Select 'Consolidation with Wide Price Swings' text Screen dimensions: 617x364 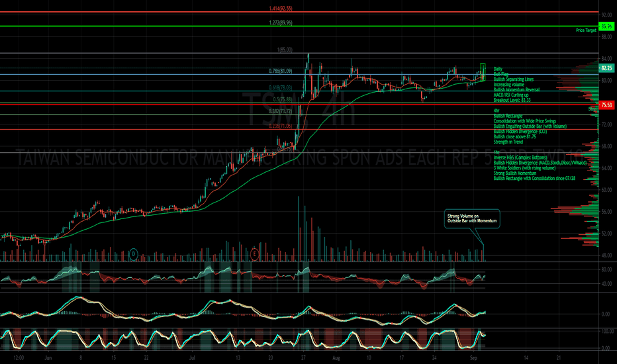(525, 121)
